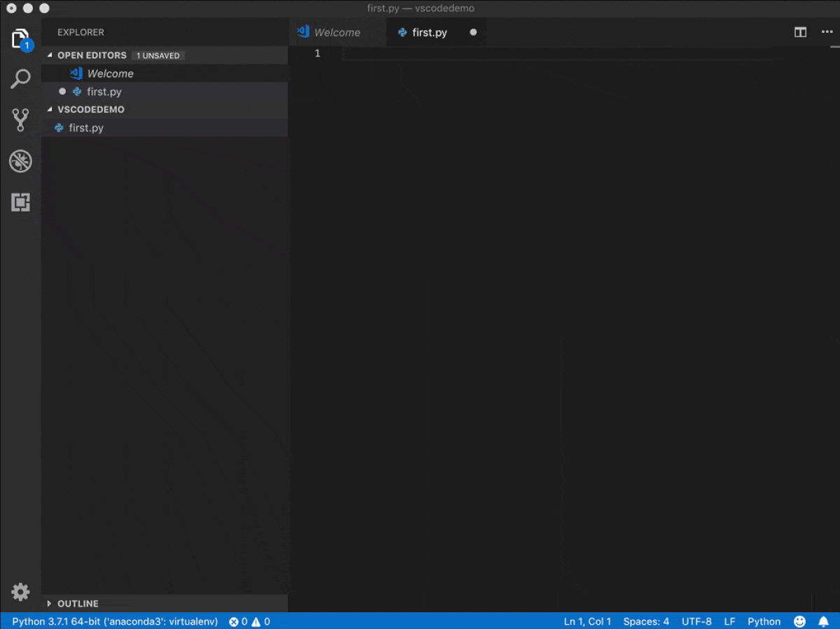
Task: Click the errors count icon in status bar
Action: [x=234, y=621]
